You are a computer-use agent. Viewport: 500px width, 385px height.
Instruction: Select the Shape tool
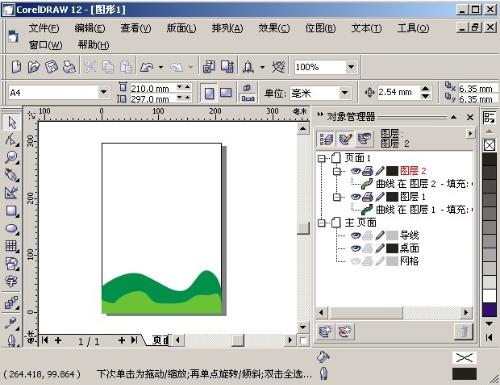(x=12, y=139)
